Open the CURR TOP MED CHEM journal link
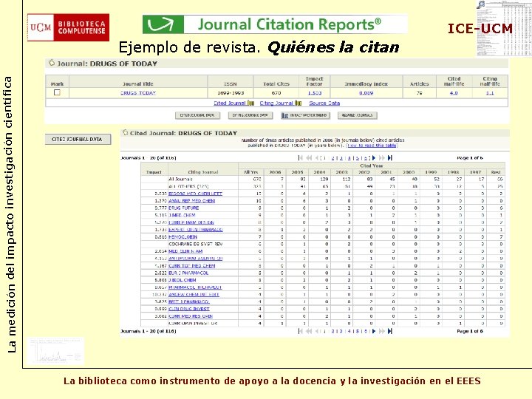This screenshot has height=399, width=532. coord(191,266)
